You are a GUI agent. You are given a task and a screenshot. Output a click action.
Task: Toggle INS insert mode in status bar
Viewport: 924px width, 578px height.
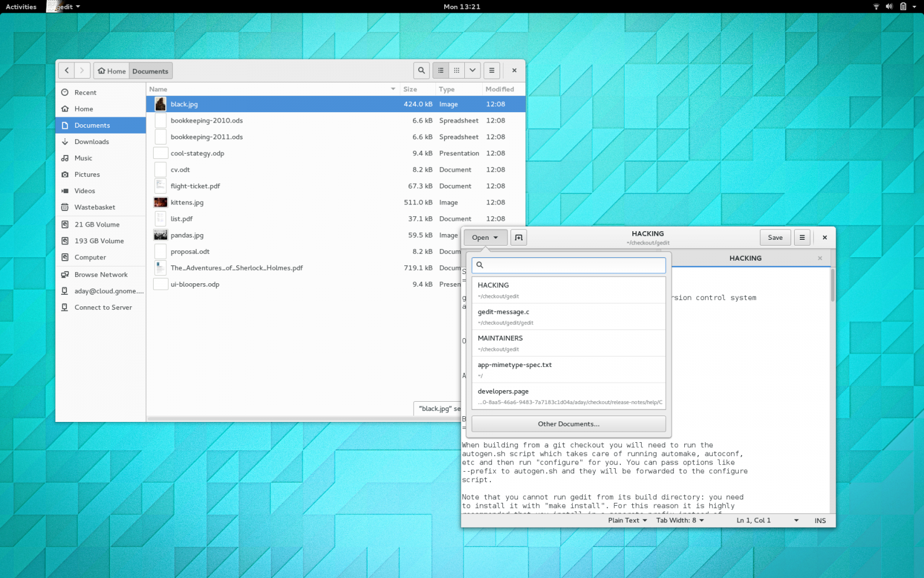(820, 521)
